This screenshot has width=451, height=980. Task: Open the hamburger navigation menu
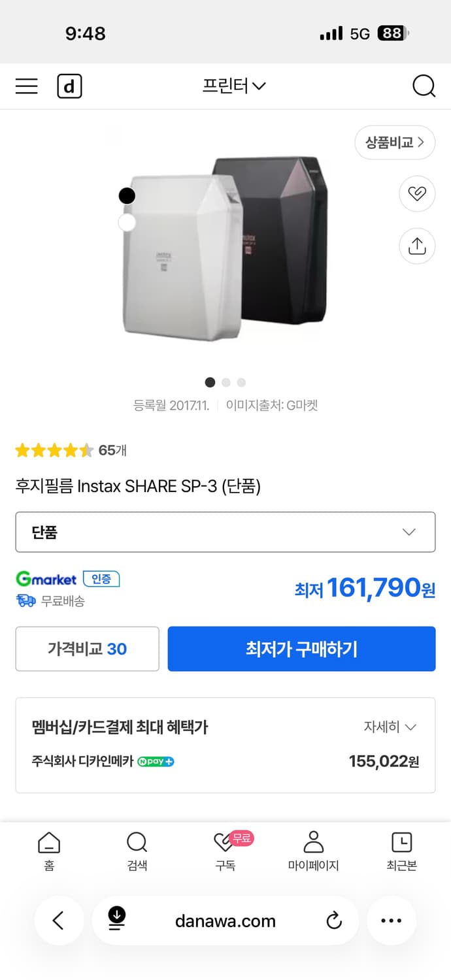click(x=26, y=86)
